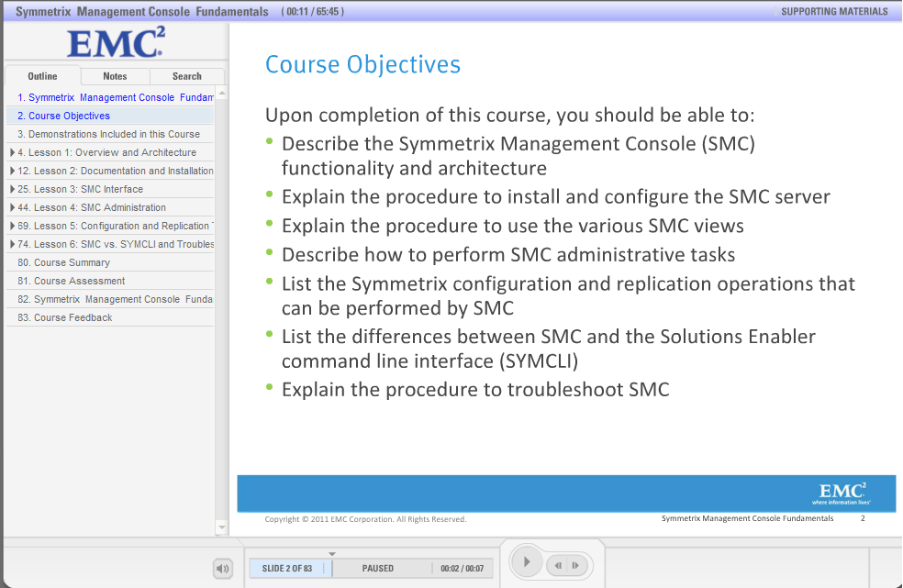Screen dimensions: 903x588
Task: Open Supporting Materials
Action: (834, 12)
